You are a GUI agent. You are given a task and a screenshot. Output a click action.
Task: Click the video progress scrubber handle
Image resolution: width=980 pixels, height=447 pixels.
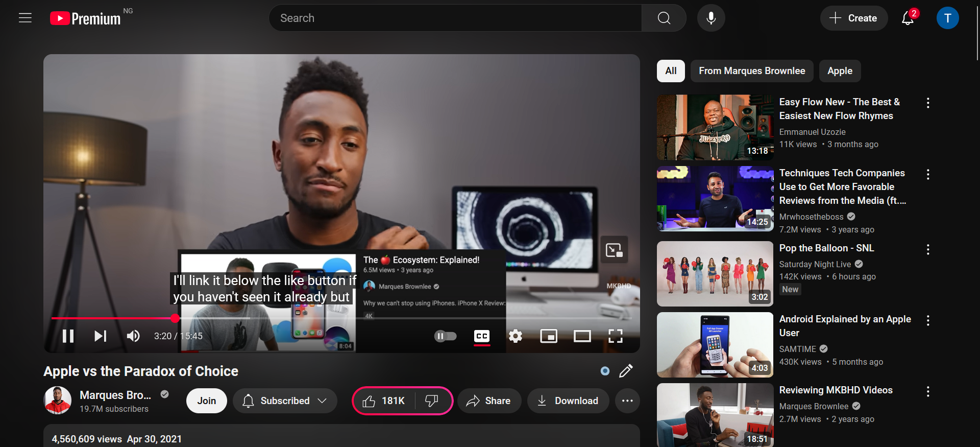tap(175, 318)
